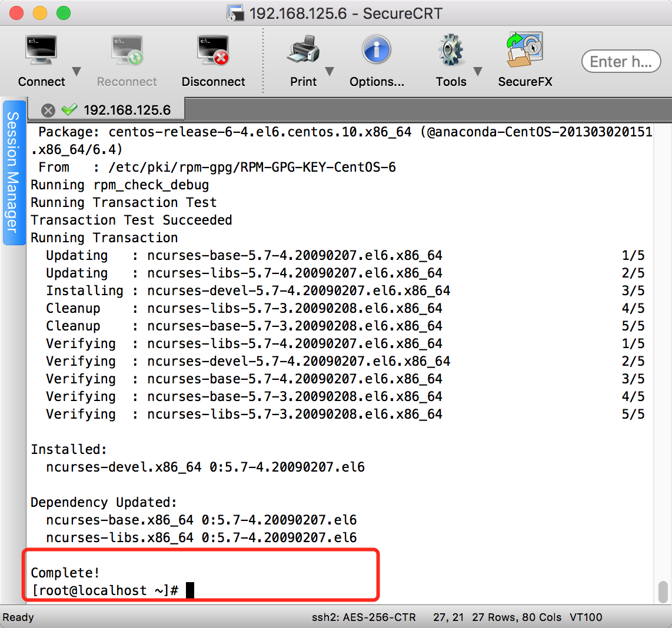Click the terminal vertical scrollbar thumb

[663, 591]
